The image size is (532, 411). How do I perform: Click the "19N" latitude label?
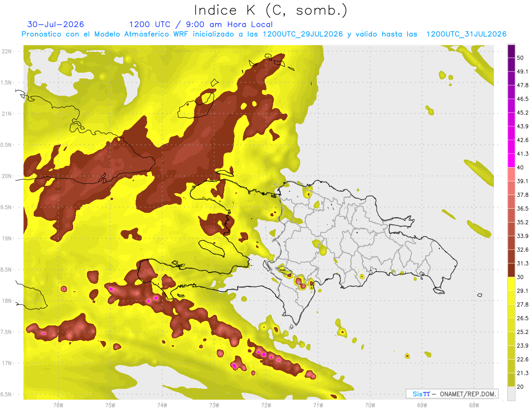[x=7, y=239]
